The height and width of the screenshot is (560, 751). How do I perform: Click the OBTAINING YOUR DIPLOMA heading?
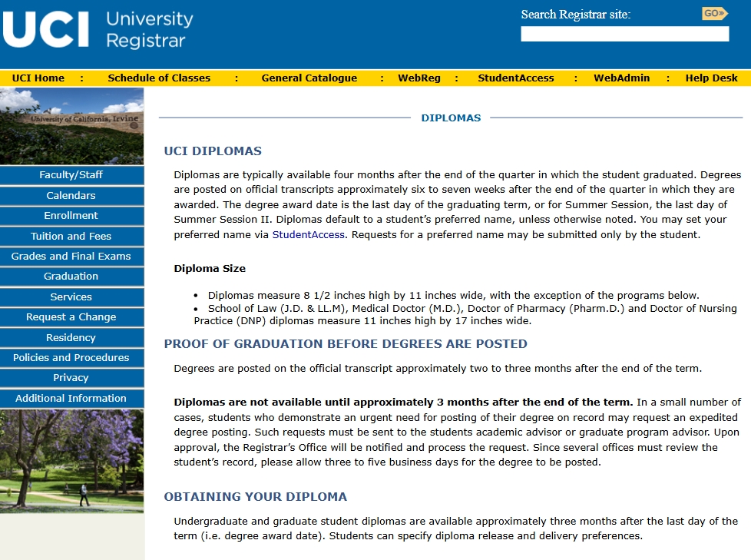point(255,497)
